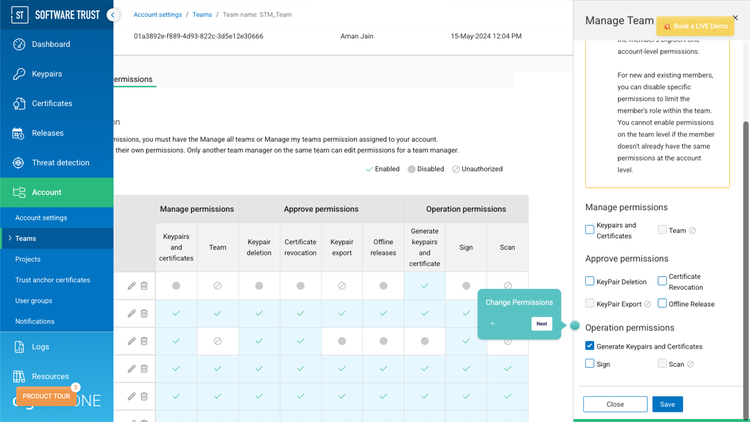Image resolution: width=750 pixels, height=422 pixels.
Task: Select Trust anchor certificates menu item
Action: coord(53,280)
